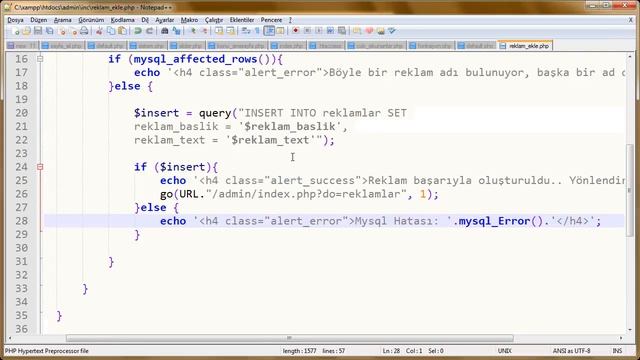Print the document using printer icon
640x360 pixels.
84,31
